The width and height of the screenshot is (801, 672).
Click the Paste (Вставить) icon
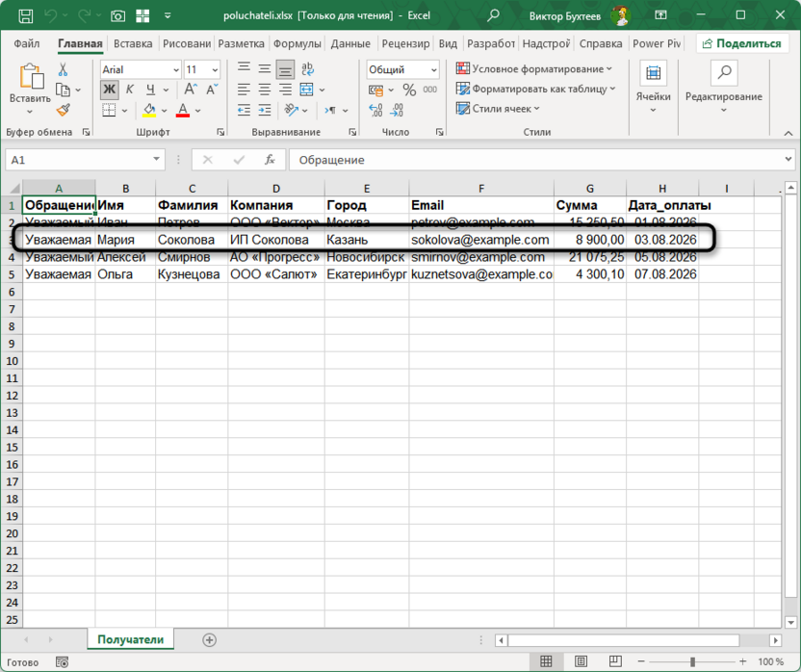click(30, 77)
